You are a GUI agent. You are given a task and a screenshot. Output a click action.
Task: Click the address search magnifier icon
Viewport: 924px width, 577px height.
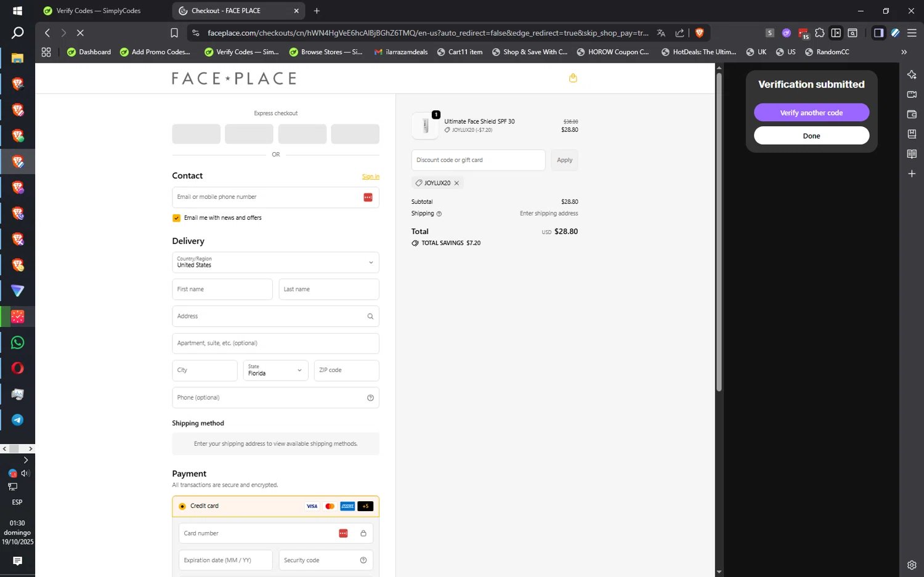click(x=370, y=317)
